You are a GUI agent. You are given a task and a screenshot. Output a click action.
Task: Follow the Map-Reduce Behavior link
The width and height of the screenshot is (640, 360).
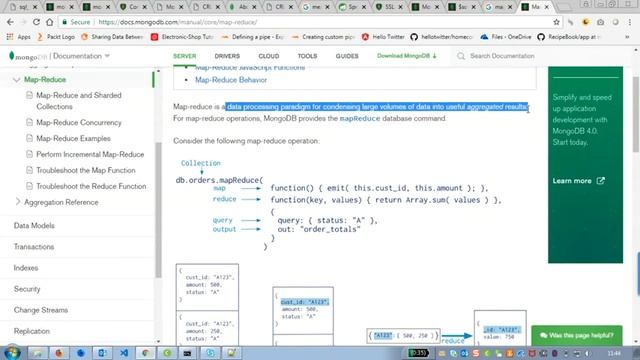click(231, 80)
